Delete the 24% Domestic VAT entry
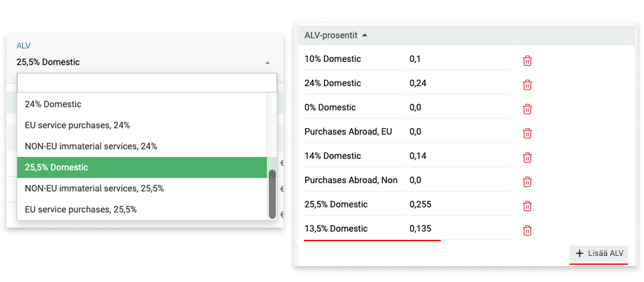The width and height of the screenshot is (644, 282). [527, 85]
